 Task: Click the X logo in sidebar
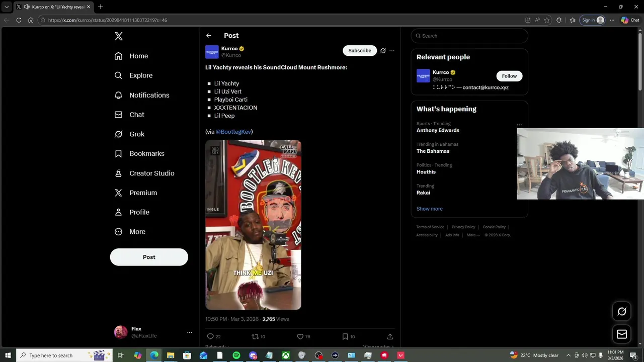[119, 36]
